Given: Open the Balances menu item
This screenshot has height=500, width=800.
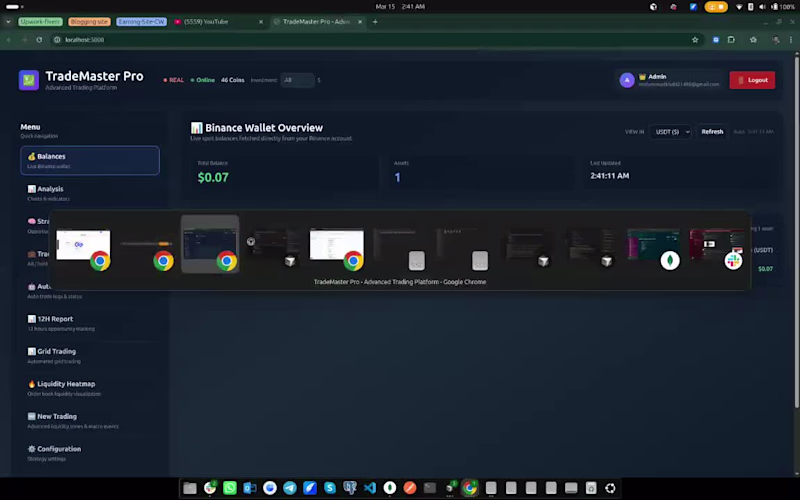Looking at the screenshot, I should pos(90,160).
